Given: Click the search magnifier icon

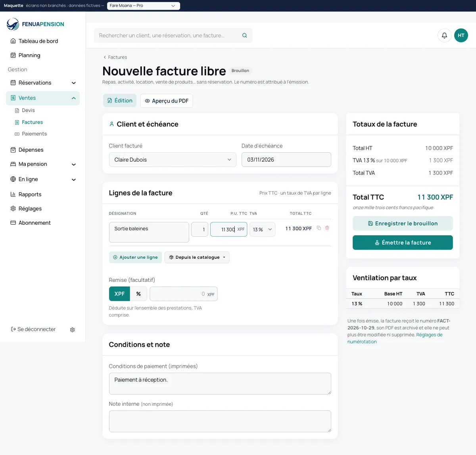Looking at the screenshot, I should (x=245, y=35).
